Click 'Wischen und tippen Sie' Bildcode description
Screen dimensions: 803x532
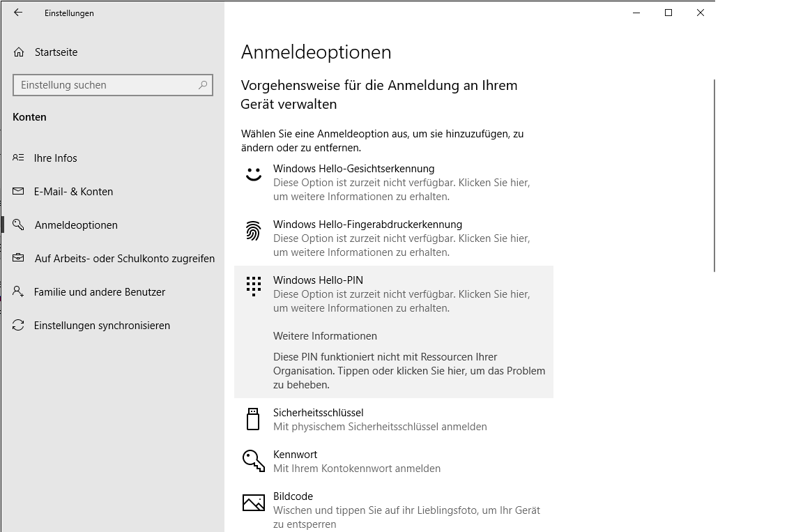point(406,517)
